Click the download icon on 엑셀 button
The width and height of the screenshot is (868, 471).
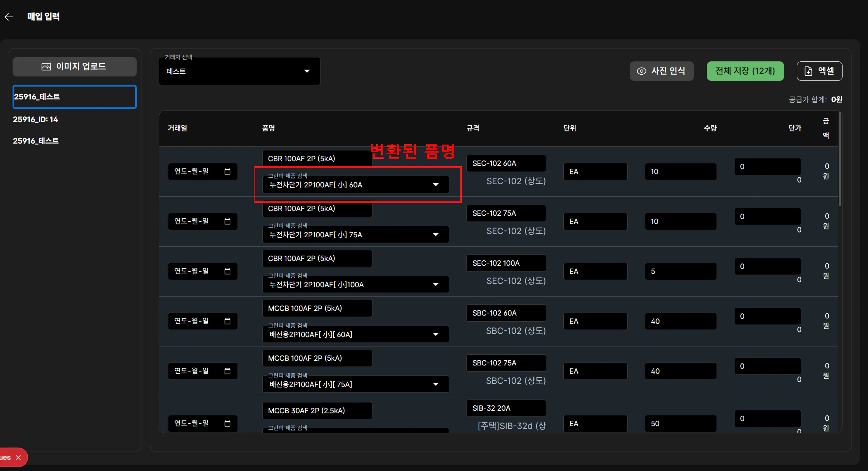click(808, 71)
